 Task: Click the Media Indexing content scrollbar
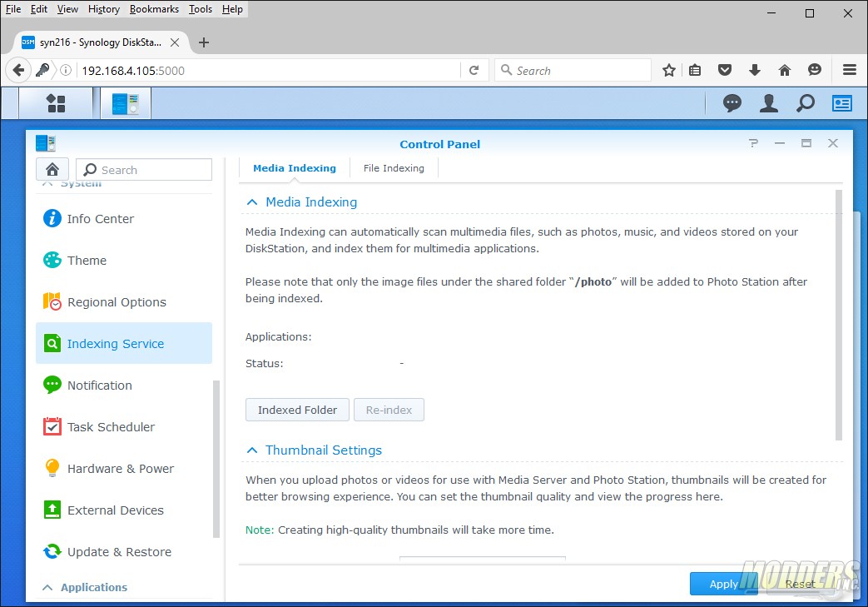tap(839, 315)
